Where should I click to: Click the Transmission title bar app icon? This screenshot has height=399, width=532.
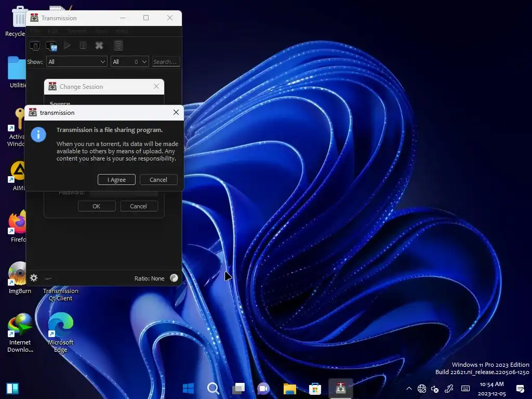pyautogui.click(x=34, y=18)
